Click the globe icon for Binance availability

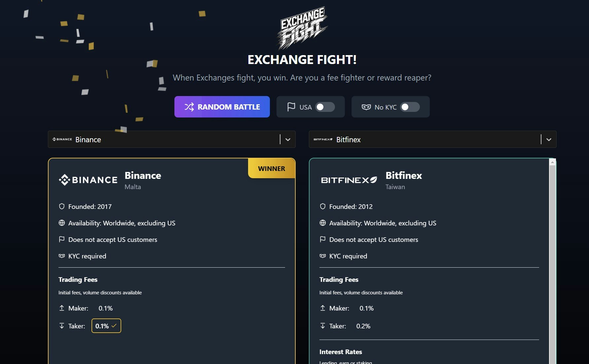click(62, 223)
